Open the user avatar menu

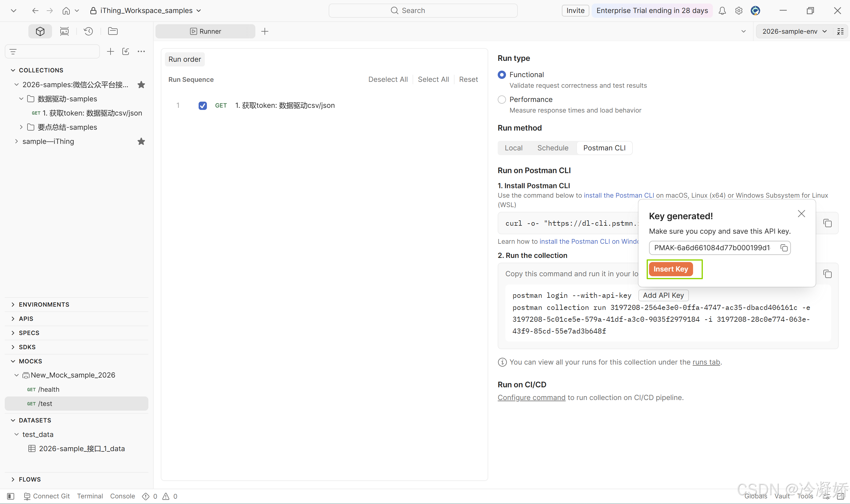(x=755, y=11)
